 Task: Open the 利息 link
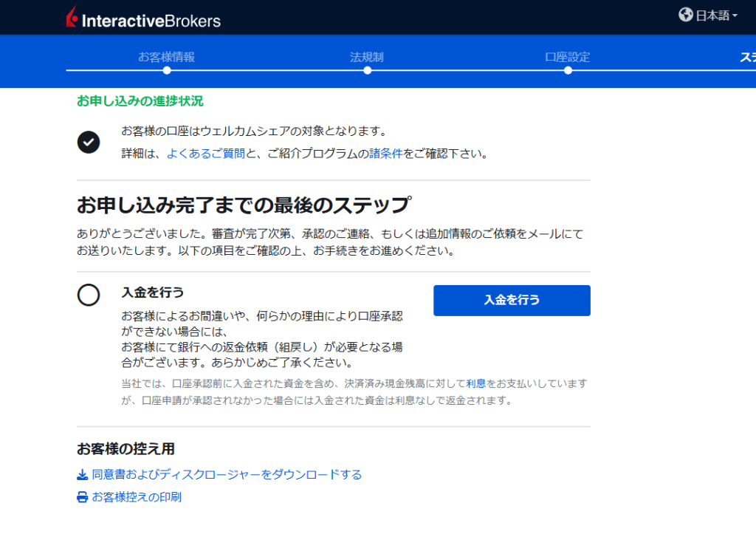(476, 383)
